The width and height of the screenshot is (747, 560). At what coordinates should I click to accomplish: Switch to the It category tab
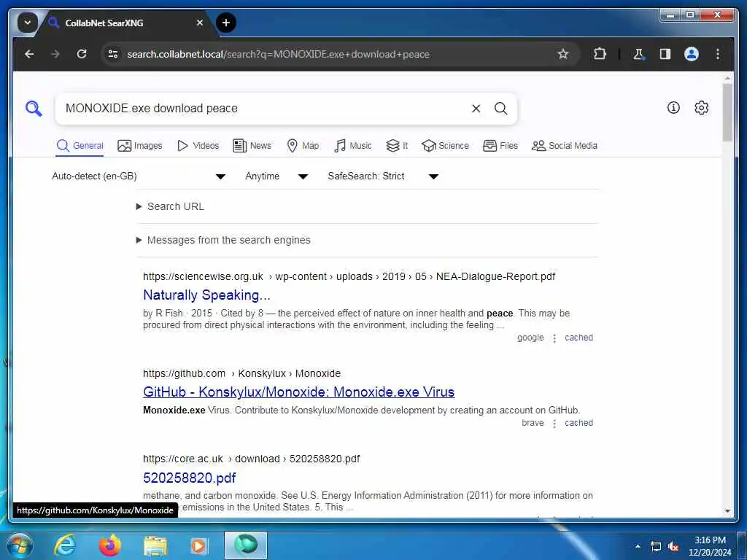(397, 146)
